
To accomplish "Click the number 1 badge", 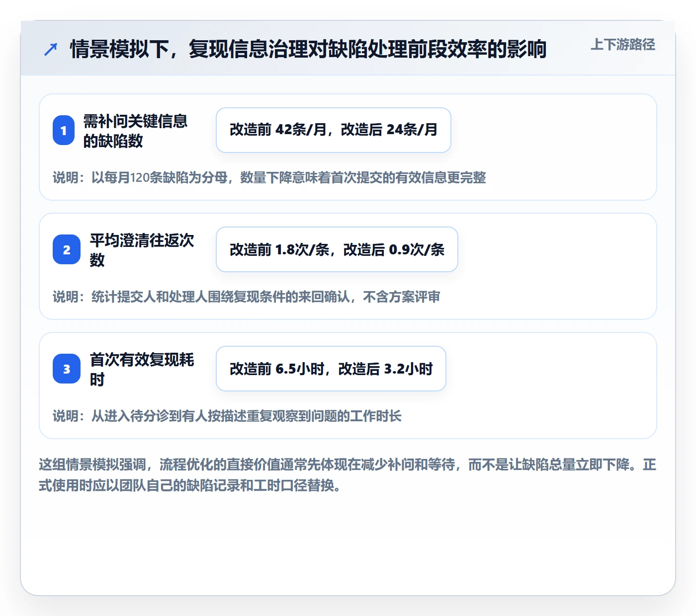I will [x=64, y=130].
